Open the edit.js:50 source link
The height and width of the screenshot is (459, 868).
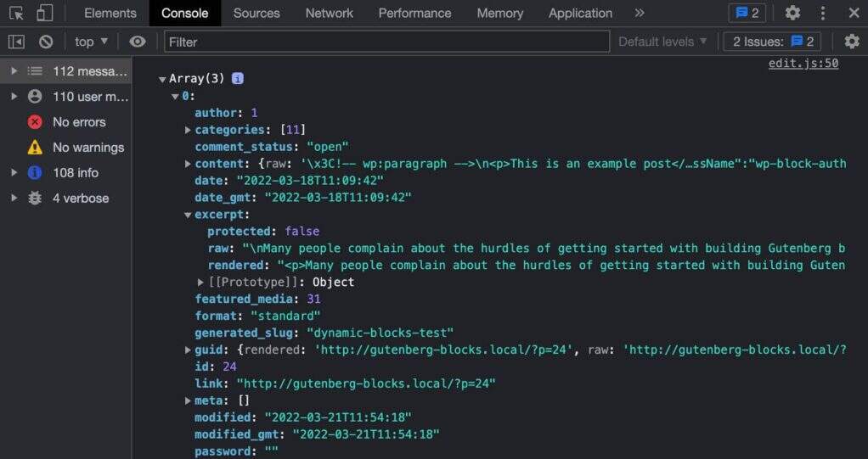click(803, 63)
